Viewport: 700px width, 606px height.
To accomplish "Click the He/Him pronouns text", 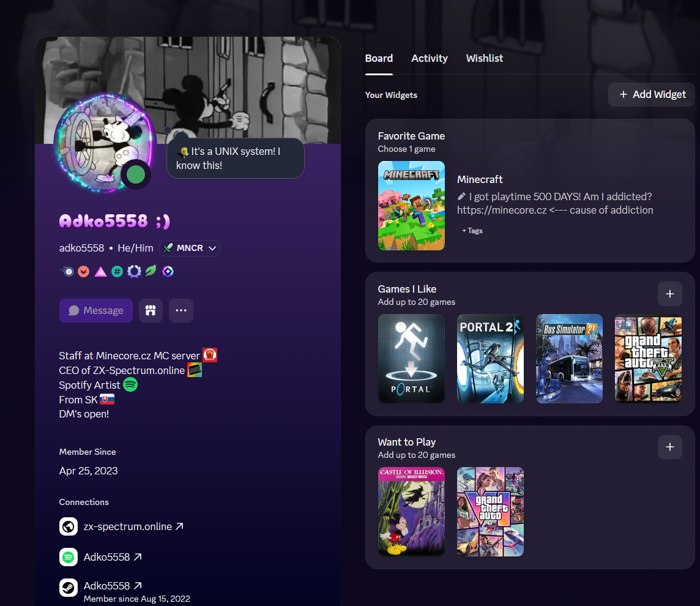I will click(x=135, y=248).
